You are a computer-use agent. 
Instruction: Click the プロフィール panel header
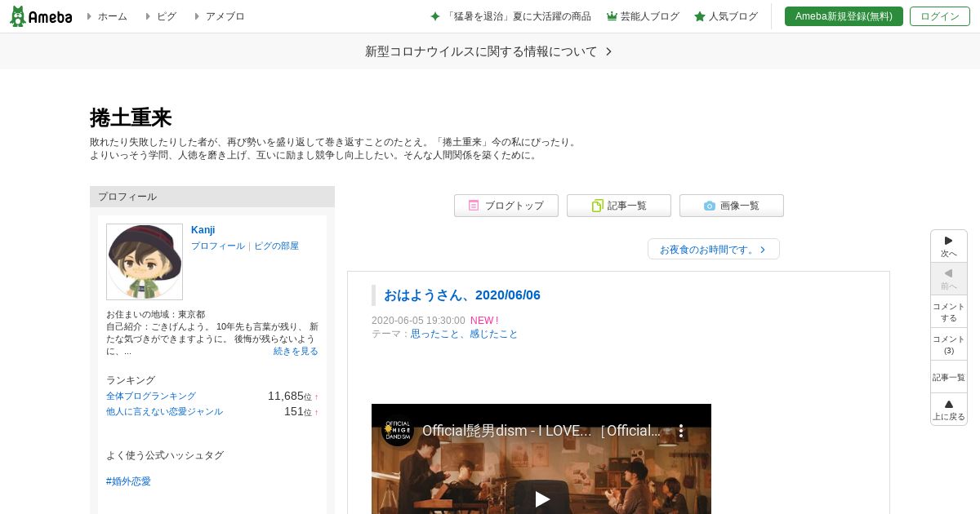pos(212,197)
